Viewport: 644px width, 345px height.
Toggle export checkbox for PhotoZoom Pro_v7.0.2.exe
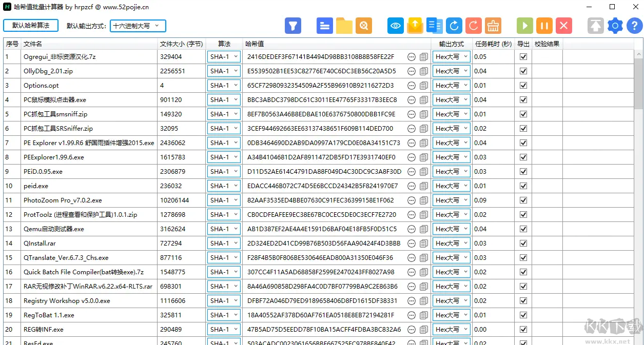523,200
